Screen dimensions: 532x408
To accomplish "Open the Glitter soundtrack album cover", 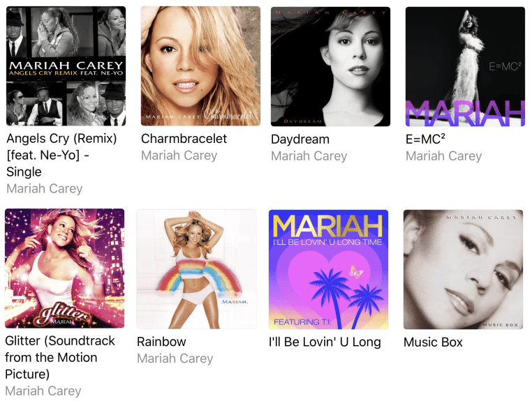I will coord(64,269).
